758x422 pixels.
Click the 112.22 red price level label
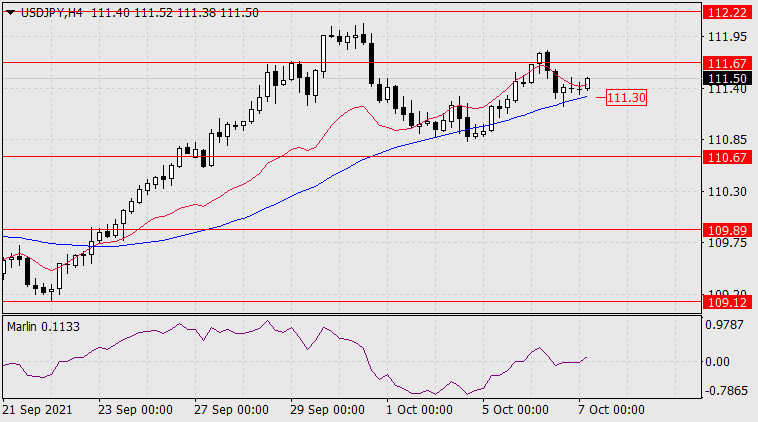[727, 12]
